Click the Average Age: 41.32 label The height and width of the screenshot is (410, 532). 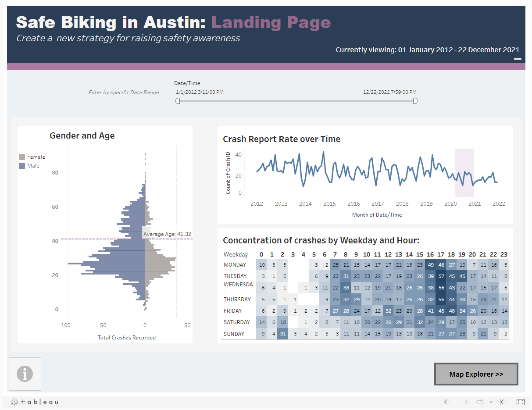pyautogui.click(x=167, y=234)
